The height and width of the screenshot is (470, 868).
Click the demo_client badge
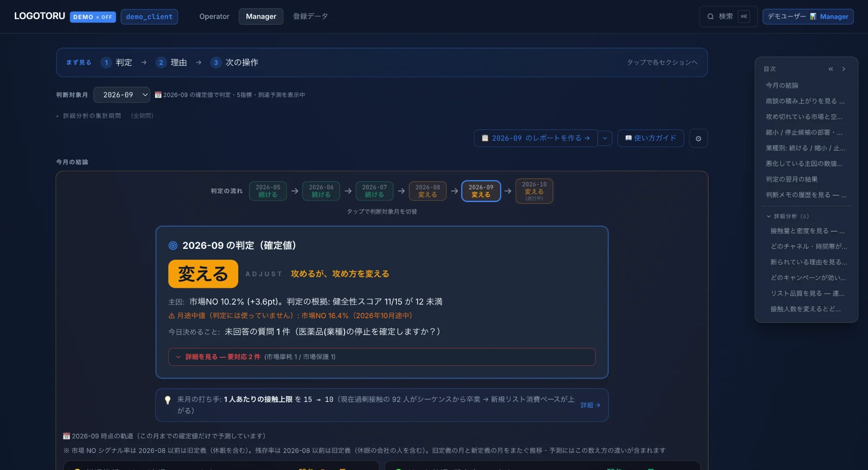[149, 17]
